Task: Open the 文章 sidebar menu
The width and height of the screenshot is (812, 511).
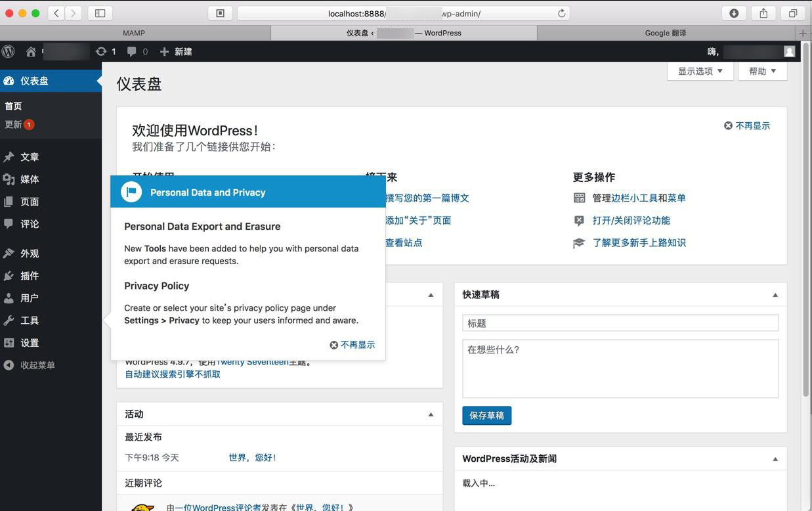Action: point(51,157)
